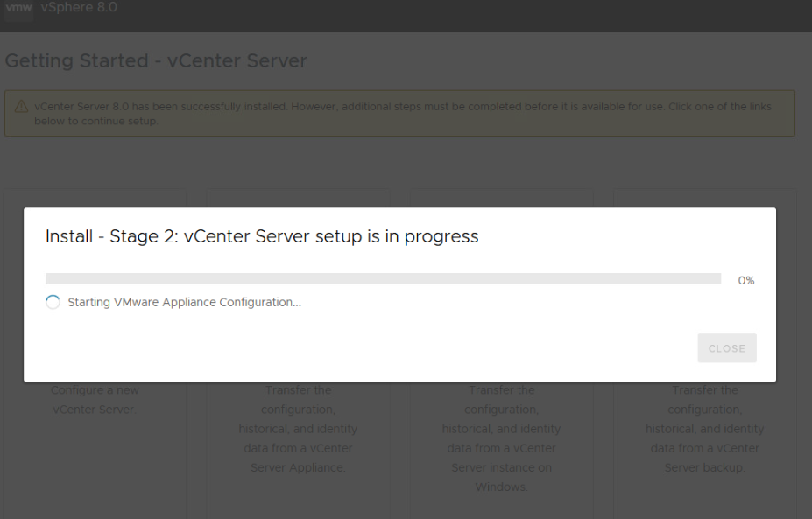The width and height of the screenshot is (812, 519).
Task: Click the progress bar showing 0%
Action: (383, 278)
